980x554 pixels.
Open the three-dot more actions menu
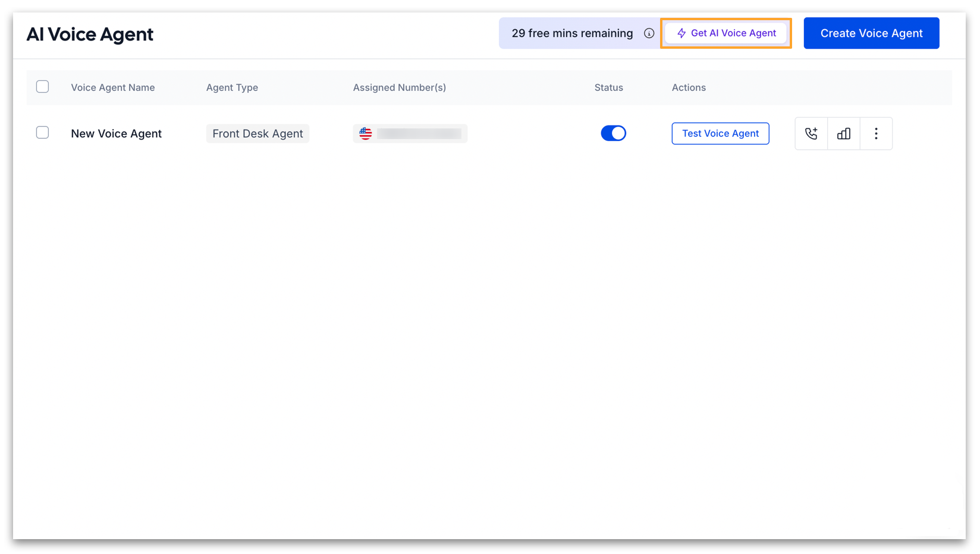point(876,134)
